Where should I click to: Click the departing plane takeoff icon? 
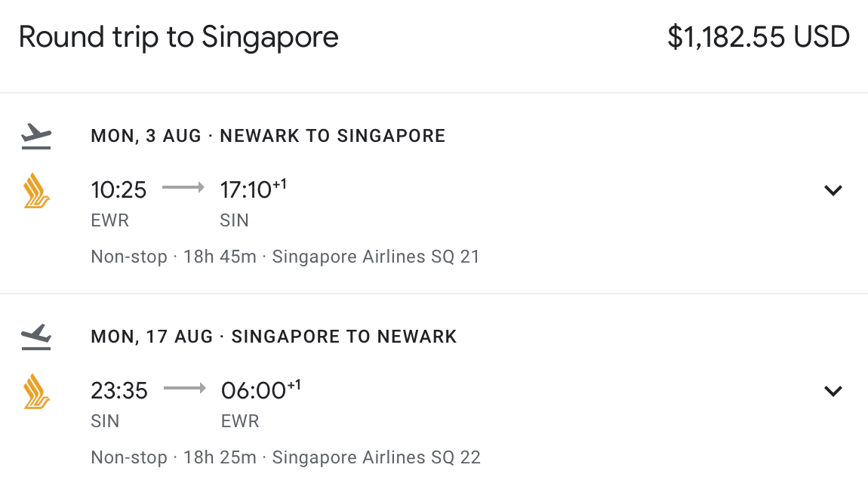point(35,137)
